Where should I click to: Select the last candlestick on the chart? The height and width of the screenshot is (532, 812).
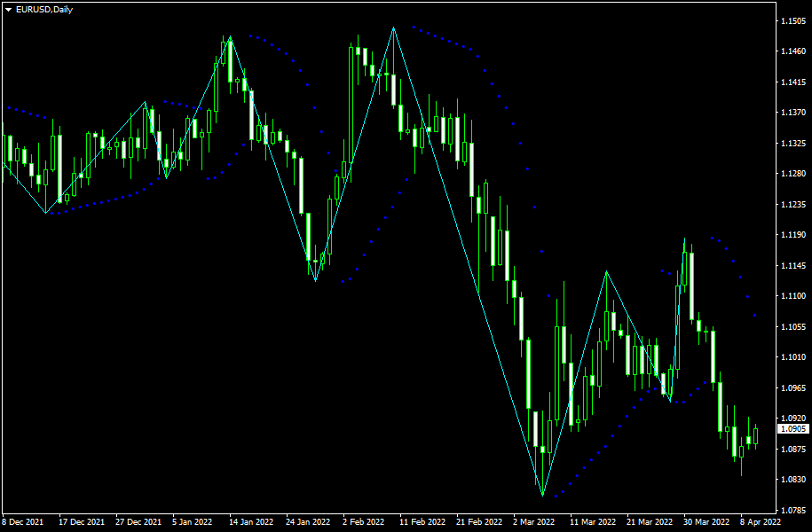click(x=755, y=435)
